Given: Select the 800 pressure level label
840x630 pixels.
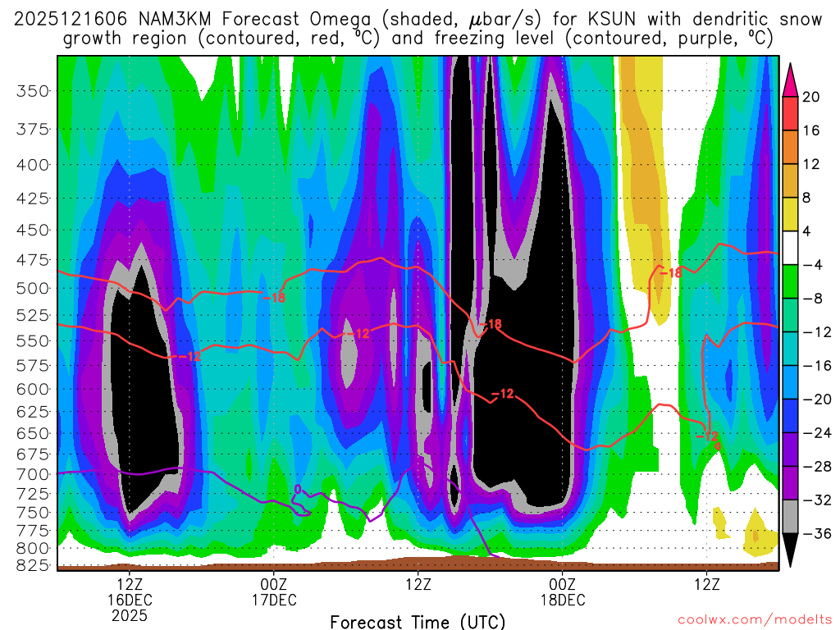Looking at the screenshot, I should (x=33, y=549).
